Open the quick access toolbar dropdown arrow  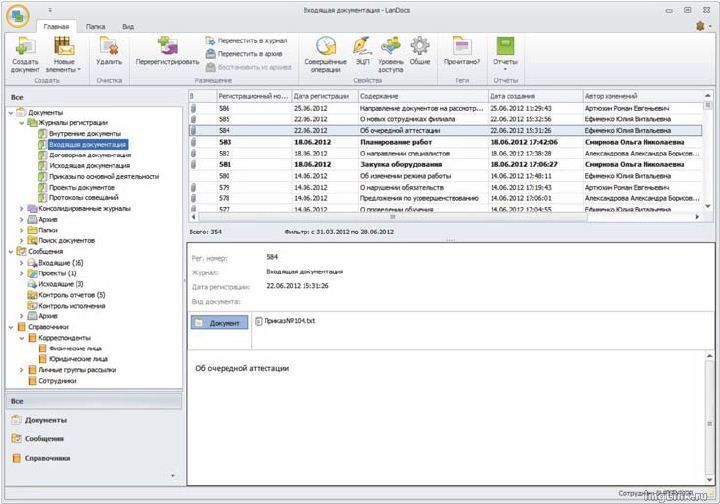point(50,10)
